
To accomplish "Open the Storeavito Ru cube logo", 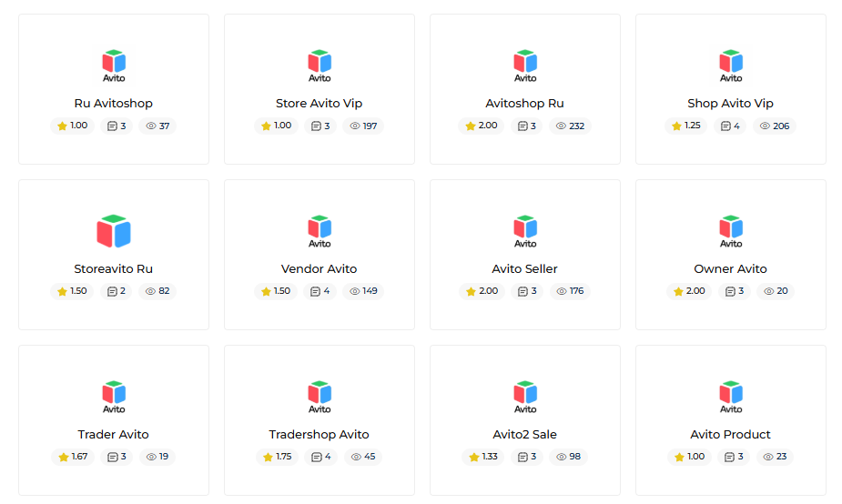I will point(114,231).
